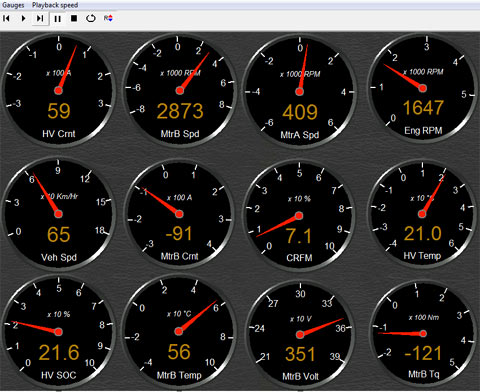The height and width of the screenshot is (392, 480).
Task: Click the x 100 Nm unit label
Action: point(424,317)
